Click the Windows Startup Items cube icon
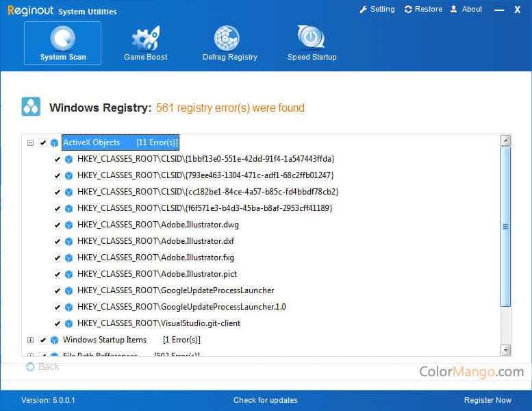The image size is (532, 411). (54, 340)
